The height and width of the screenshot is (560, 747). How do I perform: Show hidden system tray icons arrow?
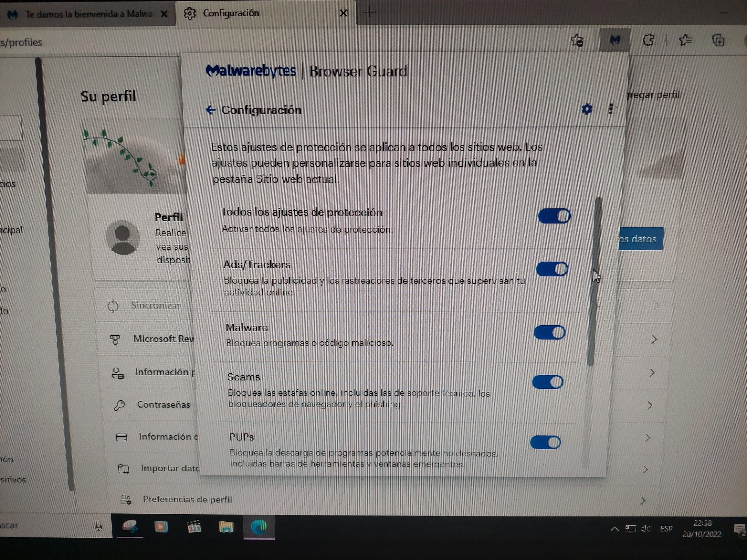coord(615,529)
